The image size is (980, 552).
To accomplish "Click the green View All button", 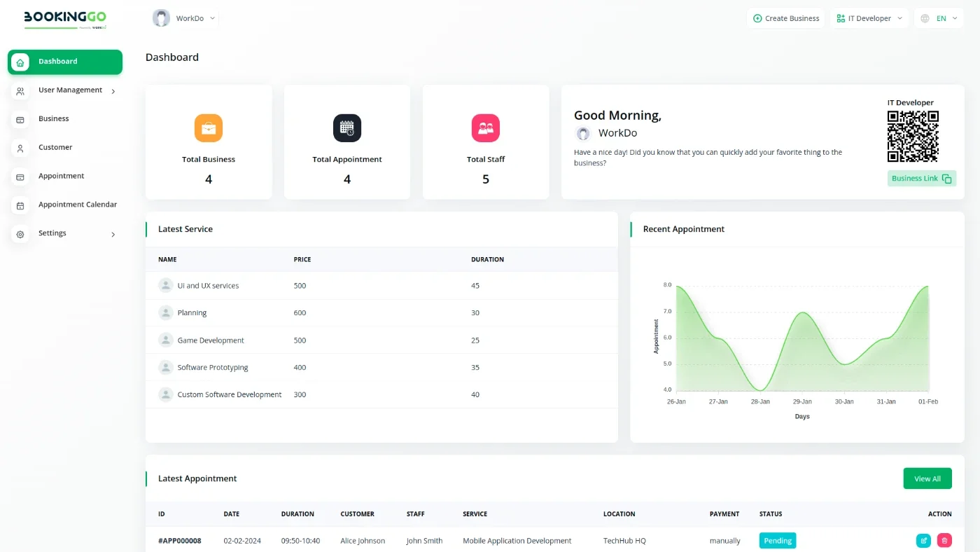I will pyautogui.click(x=927, y=478).
